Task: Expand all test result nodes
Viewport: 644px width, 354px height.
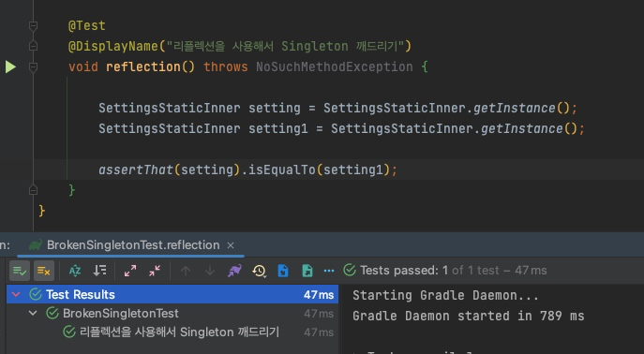Action: pyautogui.click(x=130, y=271)
